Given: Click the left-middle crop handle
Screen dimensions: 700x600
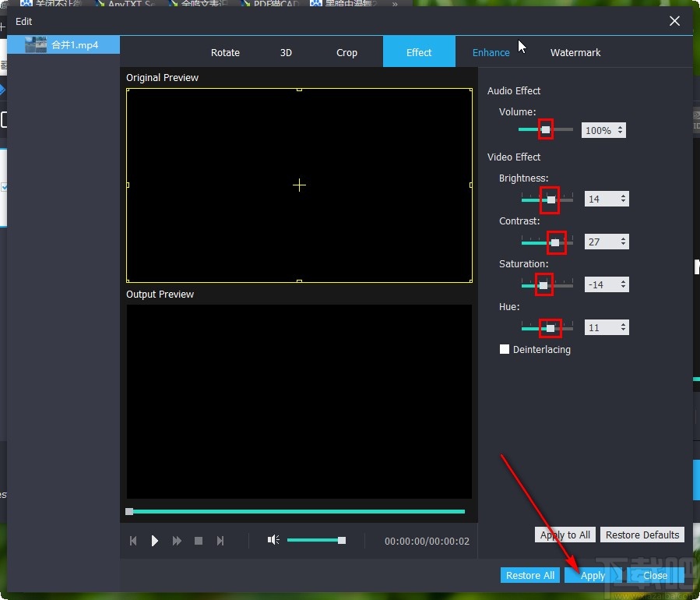Looking at the screenshot, I should (x=128, y=185).
